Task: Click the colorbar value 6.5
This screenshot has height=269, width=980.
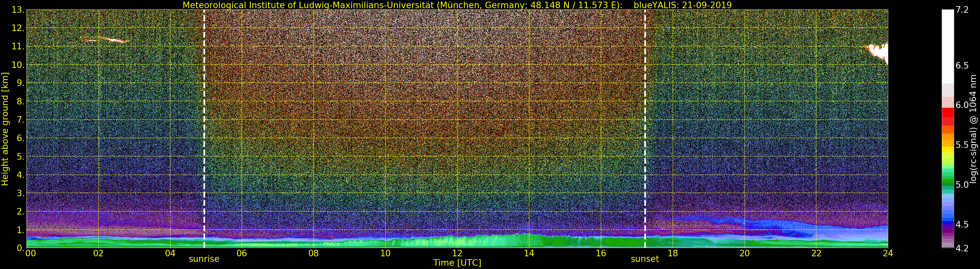Action: tap(962, 65)
